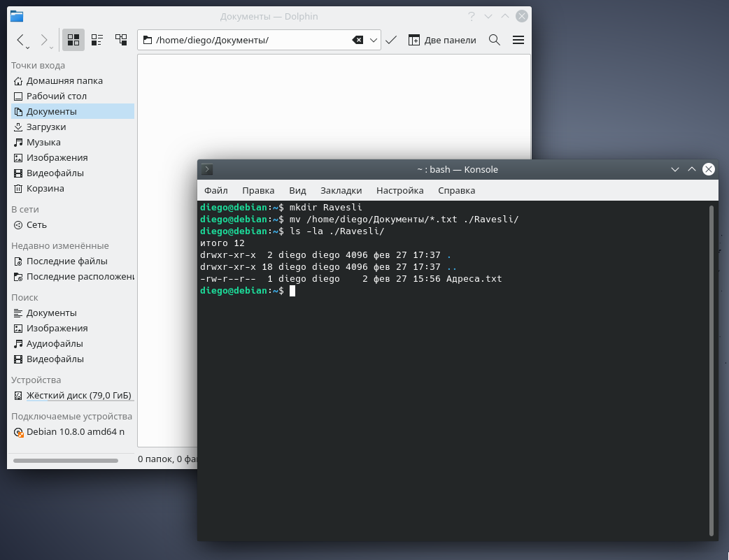Open Dolphin search with magnifier icon

coord(495,40)
